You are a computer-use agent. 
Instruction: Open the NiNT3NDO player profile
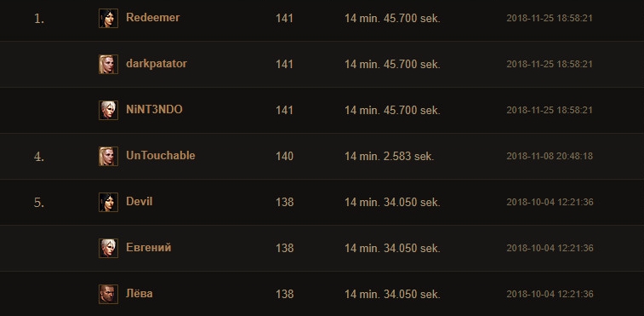(x=155, y=110)
